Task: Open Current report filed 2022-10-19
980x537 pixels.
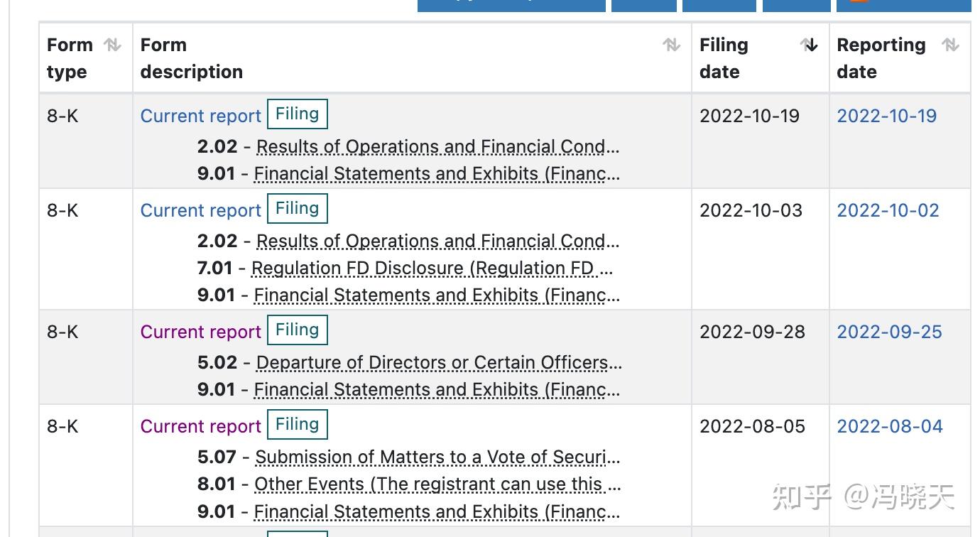Action: (x=201, y=116)
